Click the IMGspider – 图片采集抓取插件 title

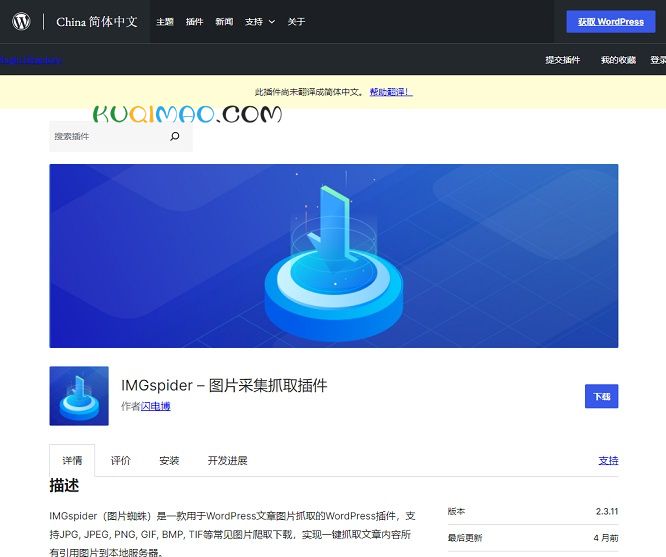[x=224, y=385]
